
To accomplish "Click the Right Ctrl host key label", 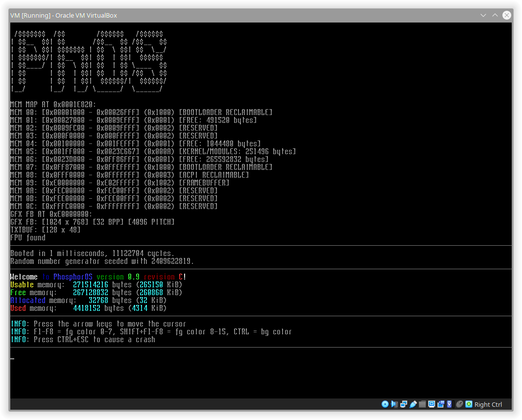I will (x=488, y=404).
